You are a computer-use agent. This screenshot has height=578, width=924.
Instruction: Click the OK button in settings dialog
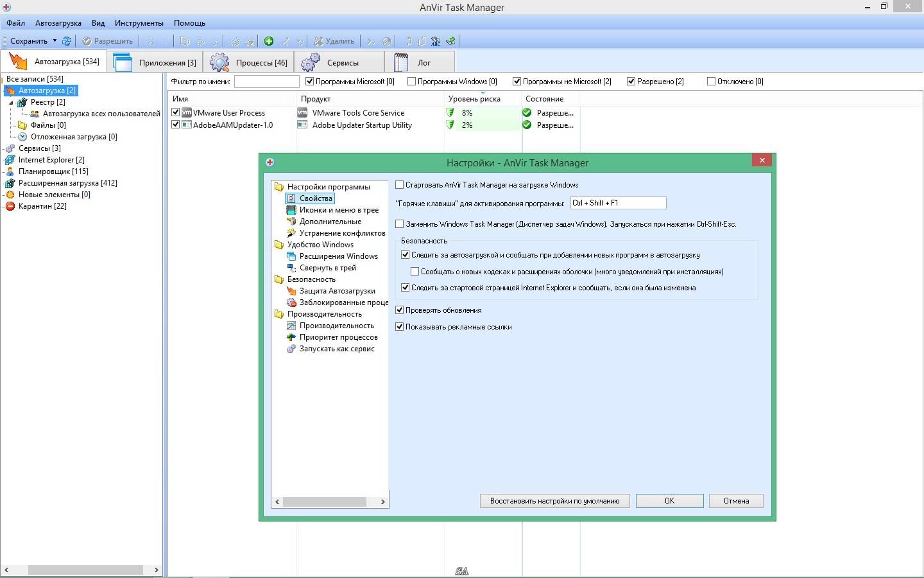point(669,501)
